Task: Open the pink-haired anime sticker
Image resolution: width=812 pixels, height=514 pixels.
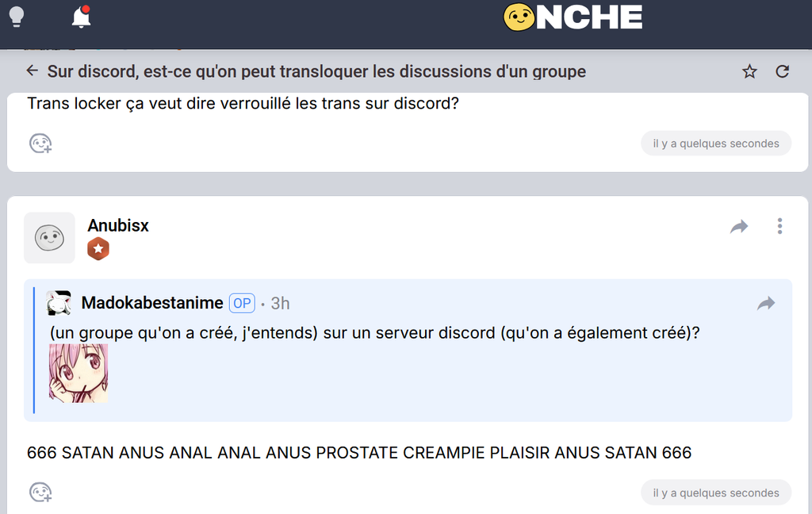Action: coord(79,373)
